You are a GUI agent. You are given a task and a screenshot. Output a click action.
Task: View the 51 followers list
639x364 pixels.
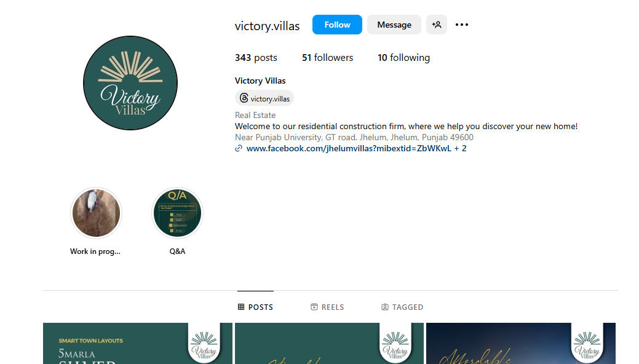[327, 57]
